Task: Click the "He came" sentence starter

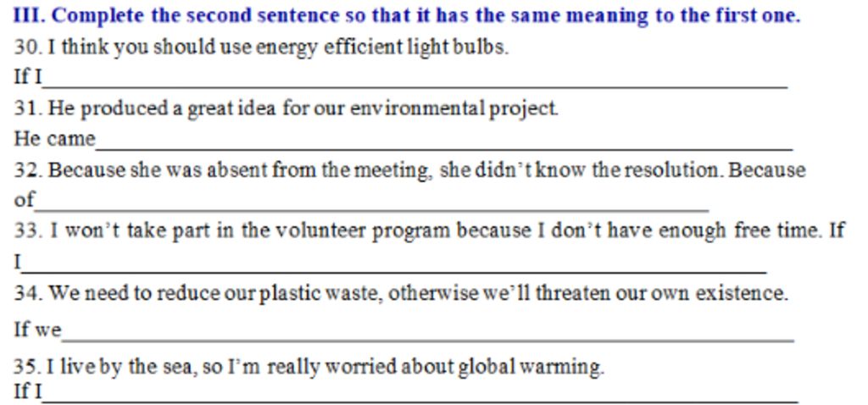Action: 54,138
